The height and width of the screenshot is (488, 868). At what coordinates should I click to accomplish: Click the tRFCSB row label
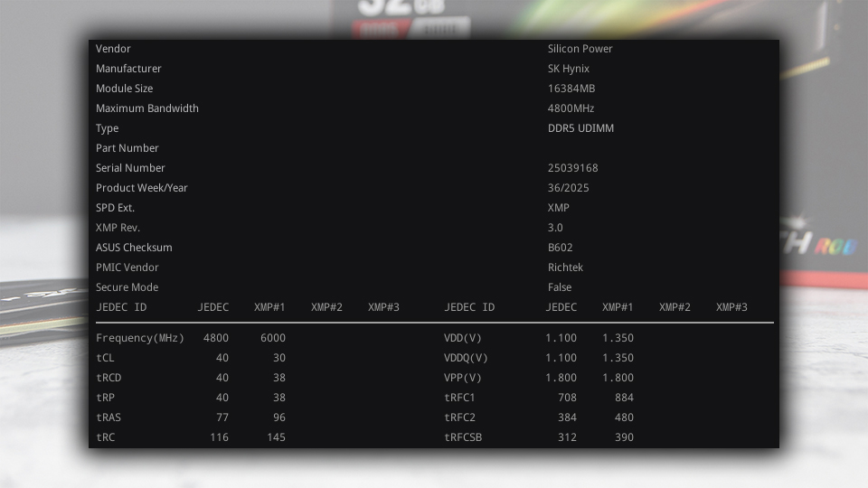(463, 437)
